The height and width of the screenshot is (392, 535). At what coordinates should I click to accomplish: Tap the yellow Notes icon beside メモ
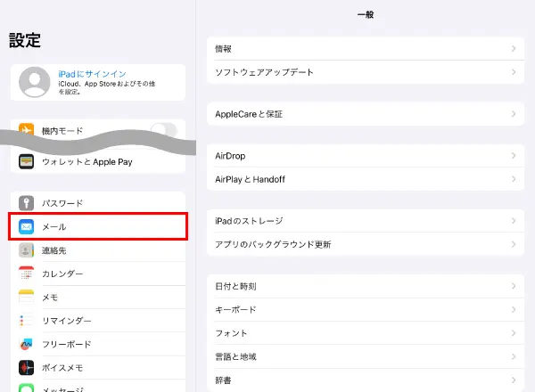click(26, 298)
